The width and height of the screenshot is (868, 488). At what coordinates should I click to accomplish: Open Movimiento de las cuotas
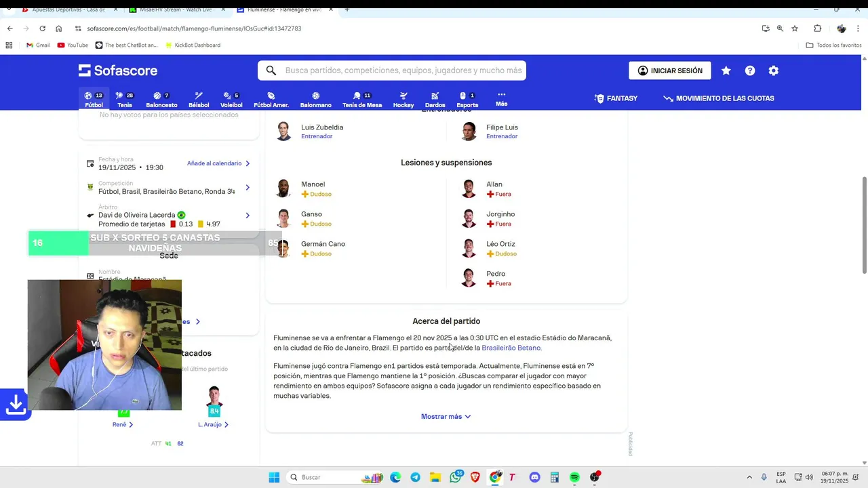(719, 98)
